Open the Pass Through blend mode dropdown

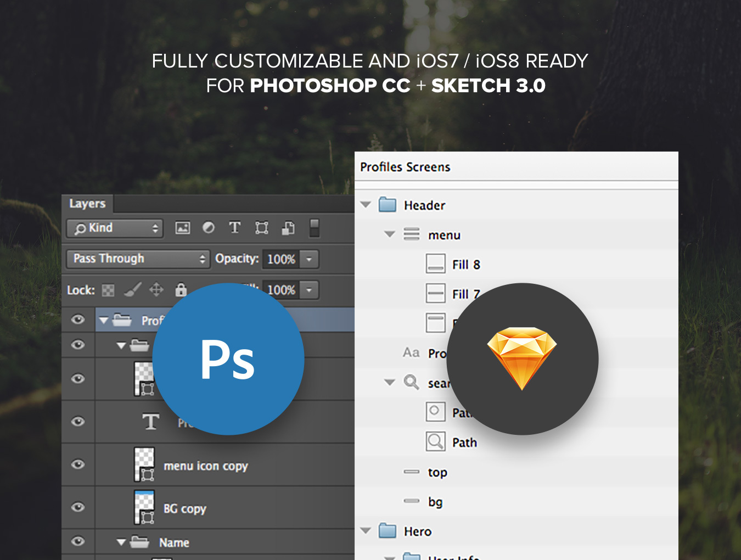tap(138, 259)
